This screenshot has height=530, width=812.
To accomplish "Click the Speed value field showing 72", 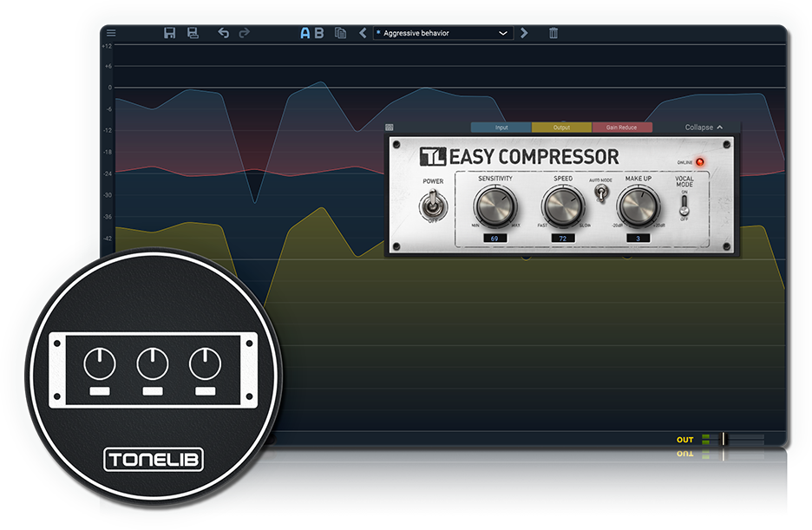I will click(563, 239).
